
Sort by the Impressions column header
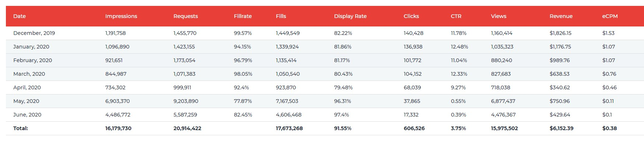[x=121, y=16]
